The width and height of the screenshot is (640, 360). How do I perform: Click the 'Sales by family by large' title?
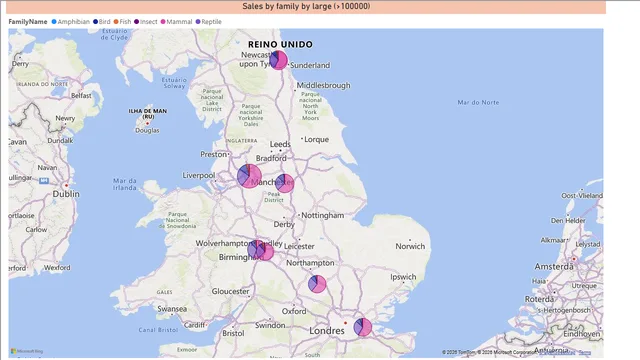(x=306, y=7)
